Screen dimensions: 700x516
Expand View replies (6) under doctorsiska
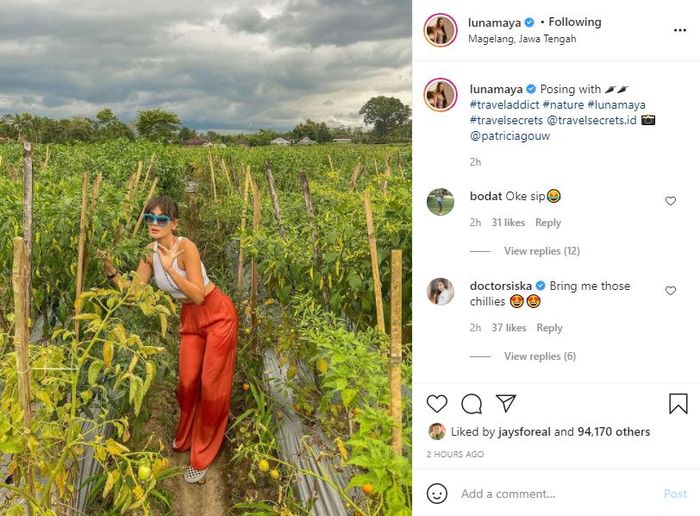tap(539, 357)
